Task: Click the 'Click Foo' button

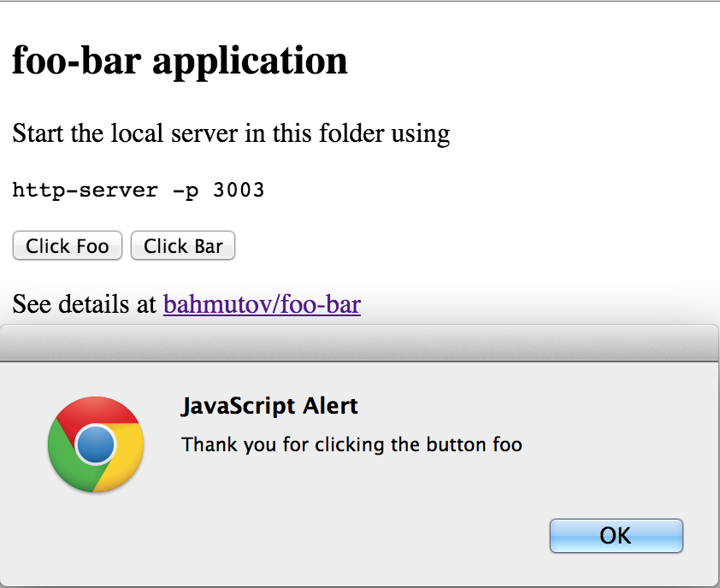Action: (x=67, y=245)
